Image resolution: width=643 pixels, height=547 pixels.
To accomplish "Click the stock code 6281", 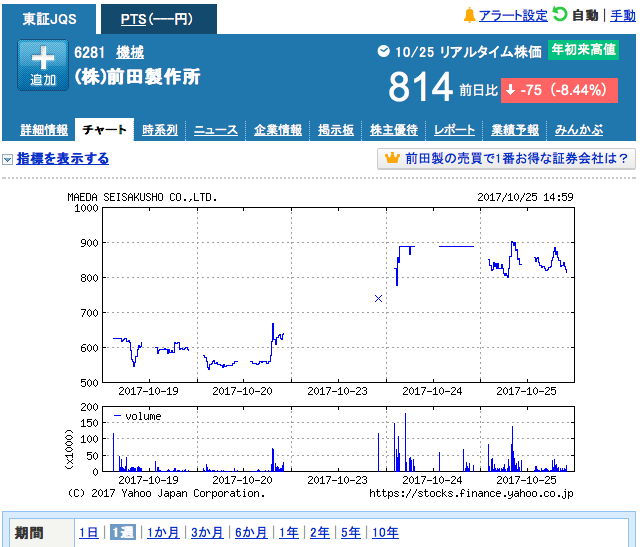I will click(x=89, y=52).
